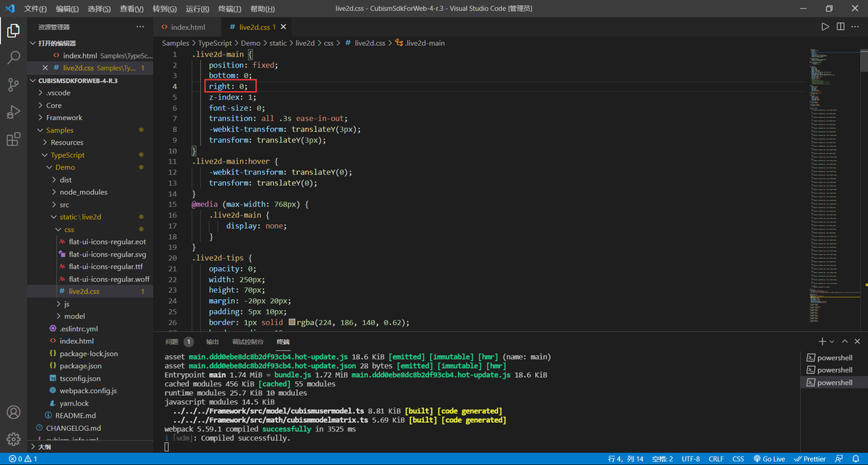Click the Go Live status bar button

[769, 459]
